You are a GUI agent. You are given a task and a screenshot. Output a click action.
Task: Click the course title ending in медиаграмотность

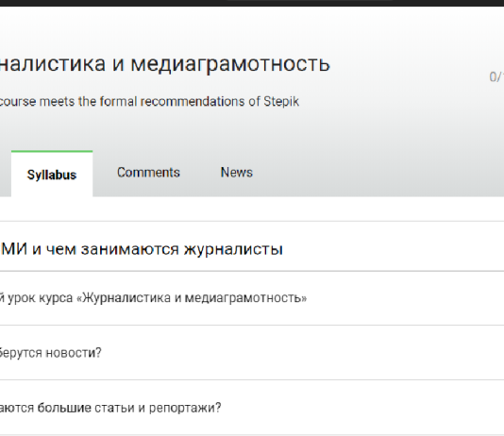[165, 63]
